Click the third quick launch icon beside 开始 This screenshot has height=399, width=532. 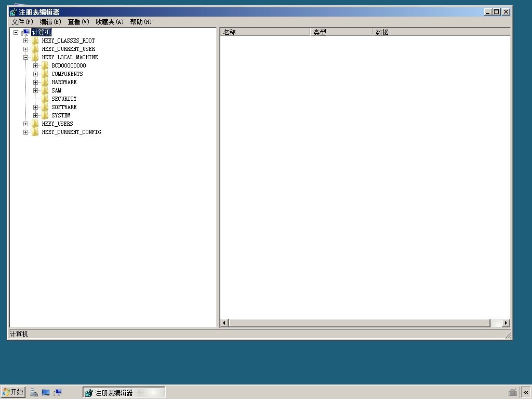point(57,393)
